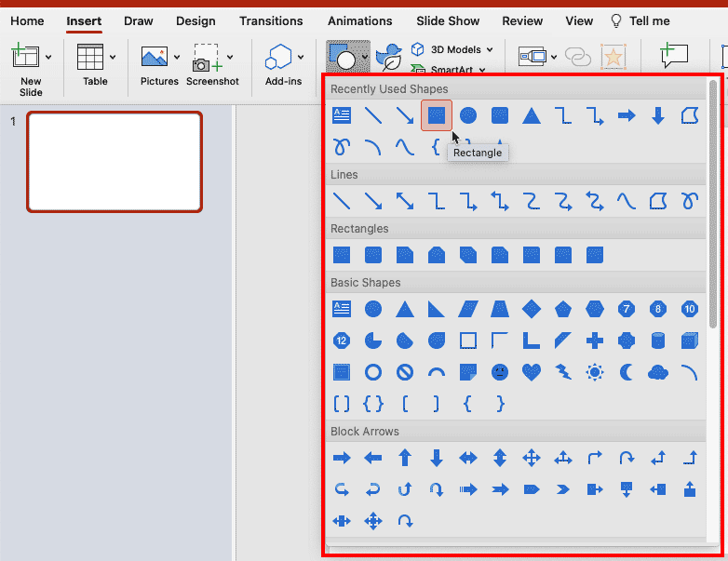This screenshot has height=561, width=728.
Task: Select the Double Brace shape
Action: [373, 404]
